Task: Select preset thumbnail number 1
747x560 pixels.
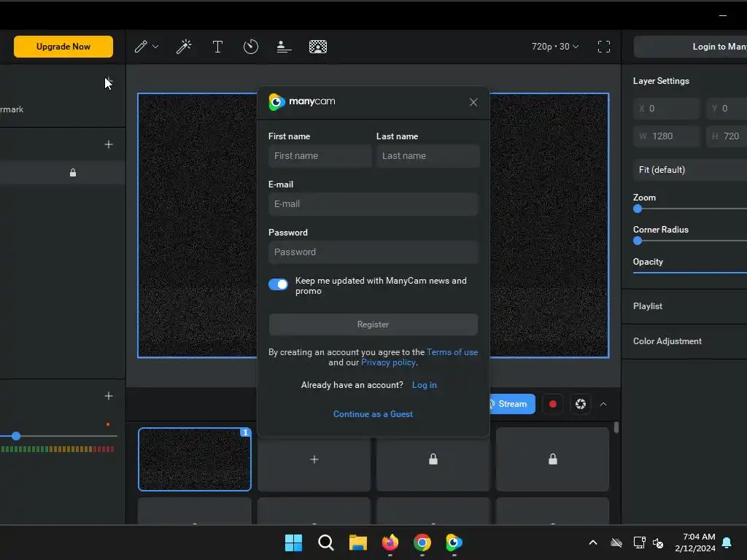Action: (194, 459)
